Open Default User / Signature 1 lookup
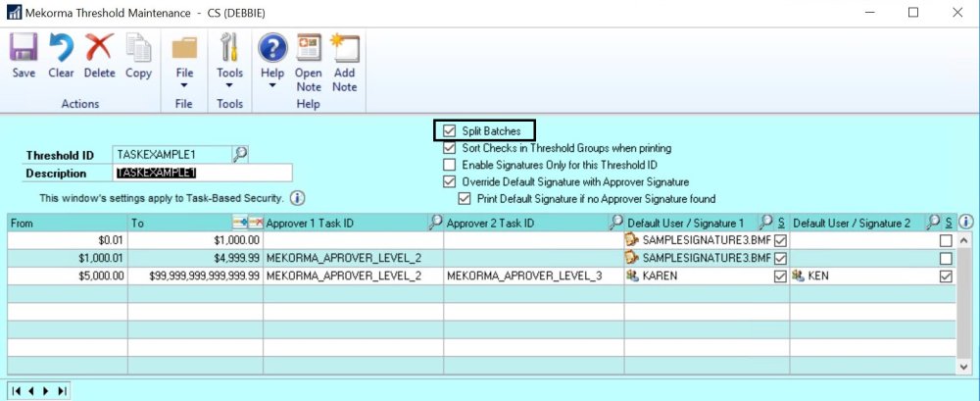Screen dimensions: 980x401 pyautogui.click(x=766, y=223)
